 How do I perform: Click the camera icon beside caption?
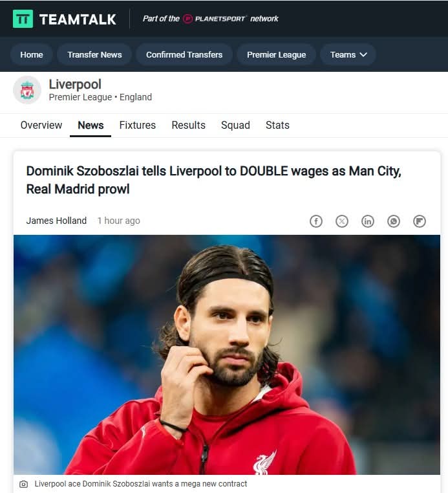[x=23, y=484]
